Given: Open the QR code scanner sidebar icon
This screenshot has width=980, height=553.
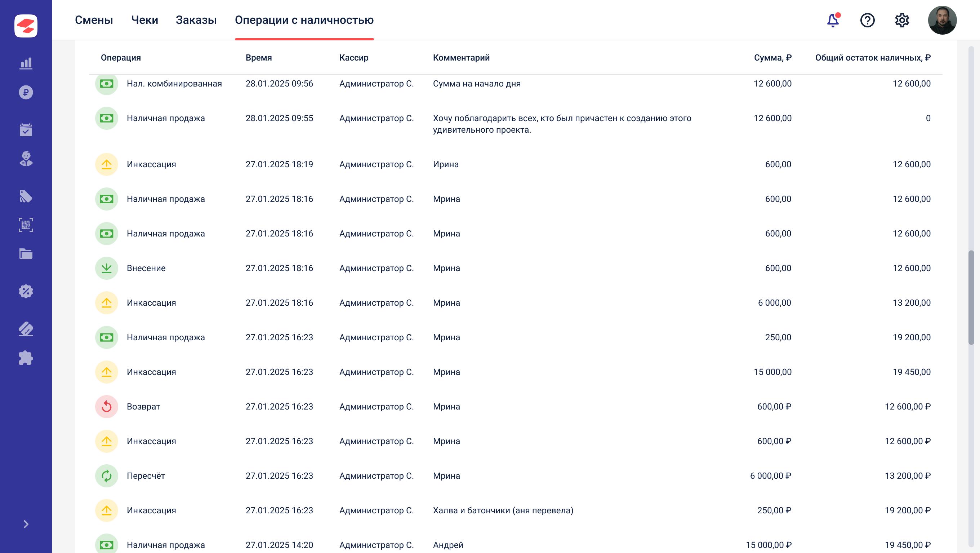Looking at the screenshot, I should pos(26,225).
